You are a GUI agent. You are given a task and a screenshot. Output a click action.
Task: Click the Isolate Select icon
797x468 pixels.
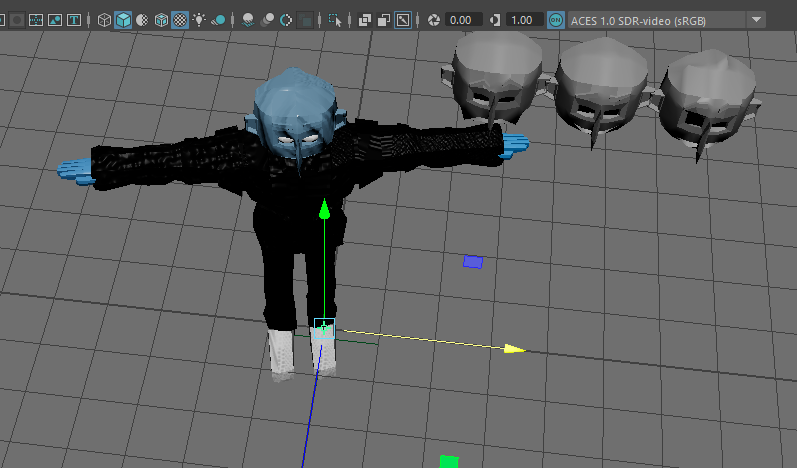(335, 20)
